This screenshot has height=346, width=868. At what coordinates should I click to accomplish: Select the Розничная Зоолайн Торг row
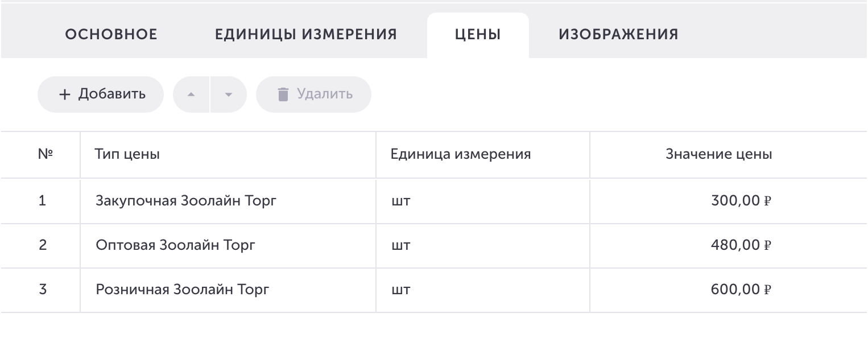(434, 290)
